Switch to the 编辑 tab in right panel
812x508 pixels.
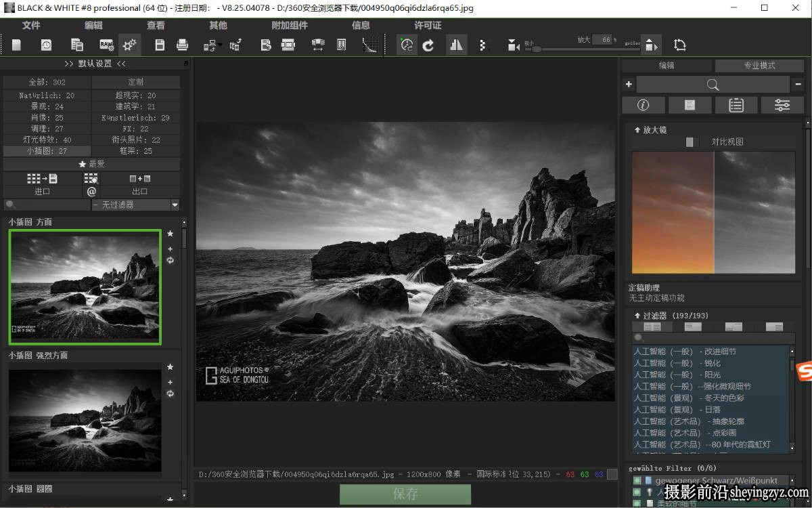click(x=667, y=66)
